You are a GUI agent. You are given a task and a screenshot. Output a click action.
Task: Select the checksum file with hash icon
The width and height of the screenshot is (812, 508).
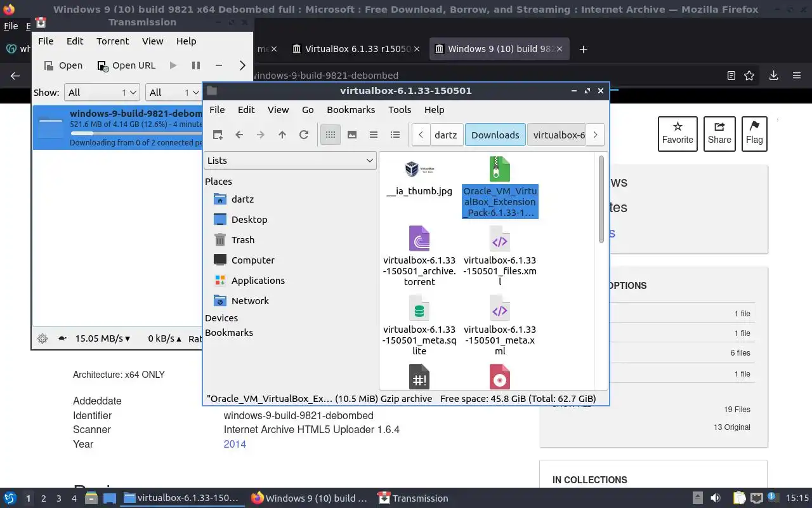(x=419, y=377)
